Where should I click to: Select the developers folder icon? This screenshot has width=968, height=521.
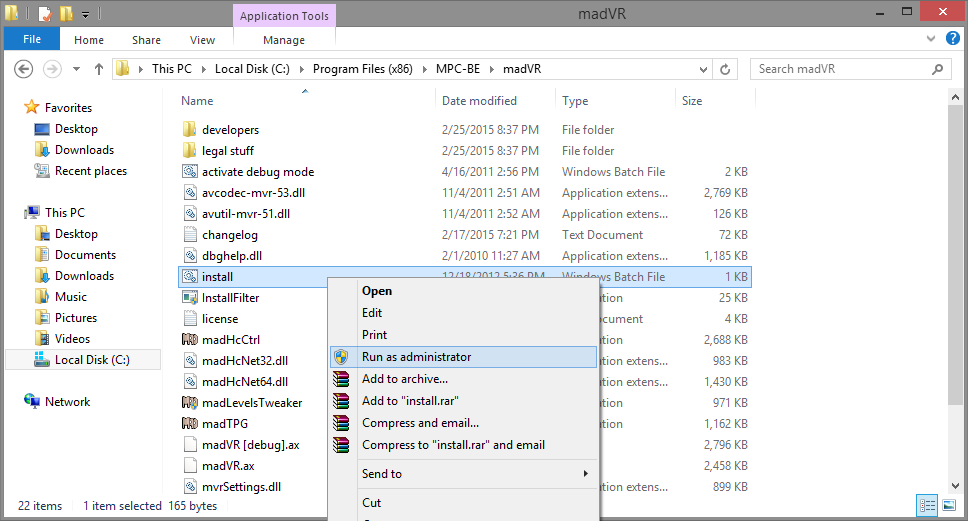(x=190, y=130)
